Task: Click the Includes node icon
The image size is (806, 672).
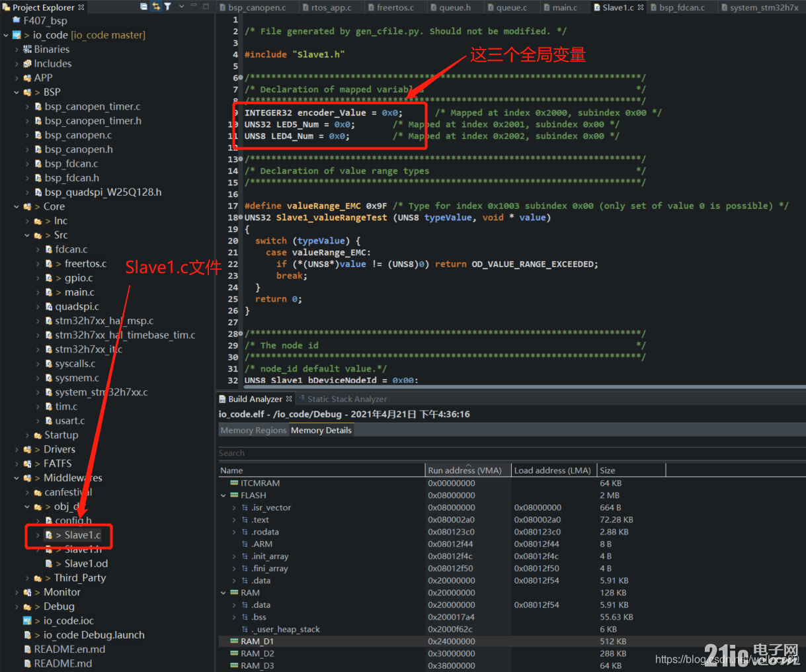Action: 27,63
